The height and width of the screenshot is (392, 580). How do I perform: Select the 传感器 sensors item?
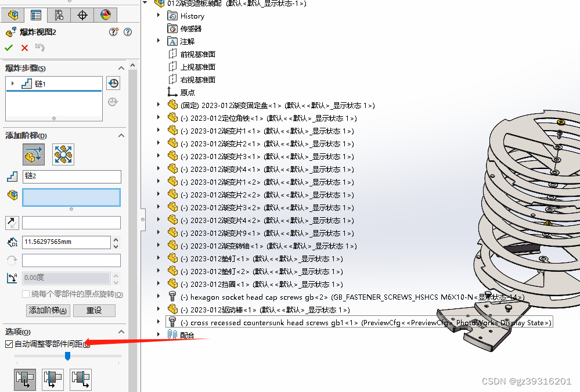(191, 28)
